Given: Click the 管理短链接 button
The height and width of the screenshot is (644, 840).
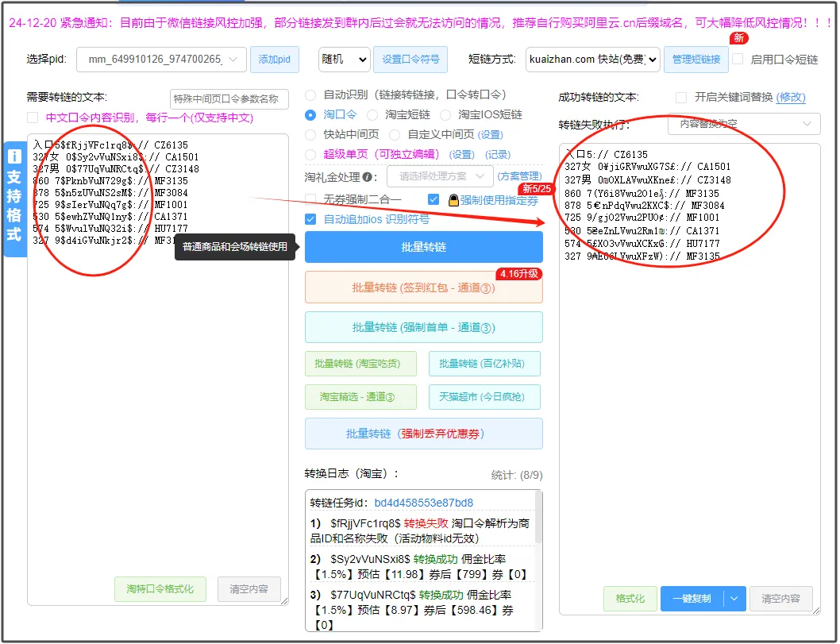Looking at the screenshot, I should coord(696,59).
